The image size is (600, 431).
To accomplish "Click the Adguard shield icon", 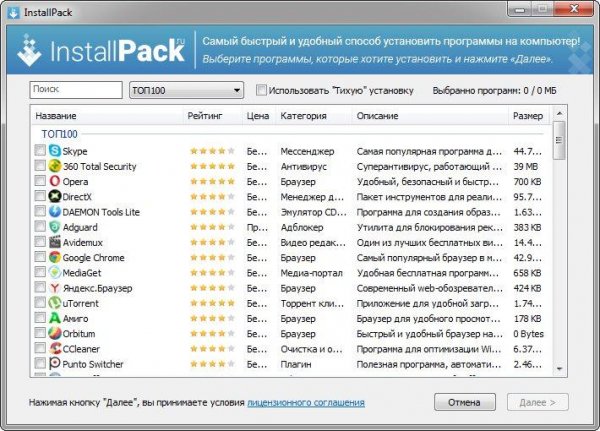I will 55,227.
